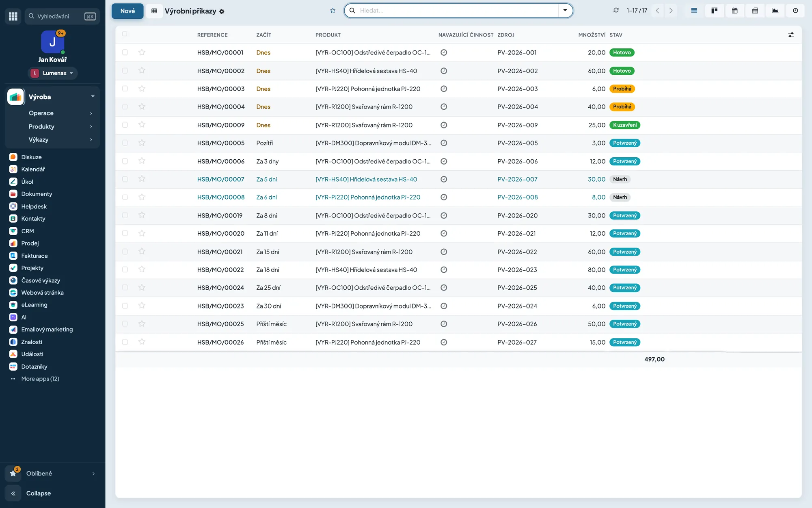The width and height of the screenshot is (812, 508).
Task: Open the Lumenax company switcher
Action: [53, 73]
